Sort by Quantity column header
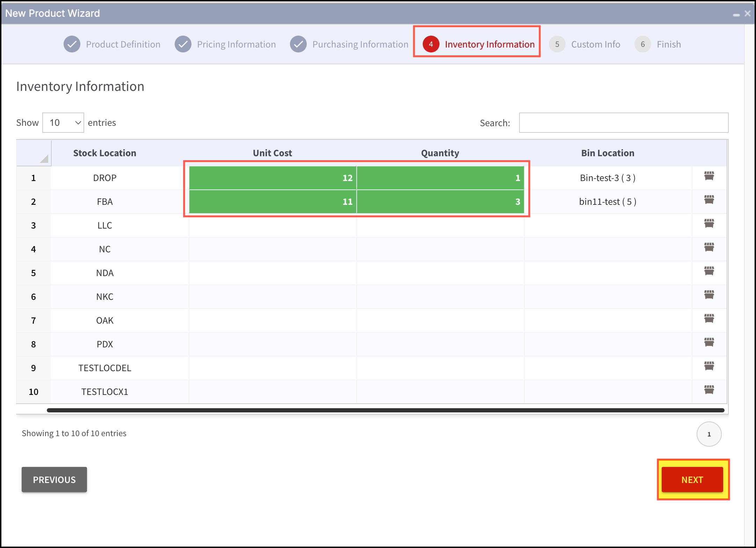Screen dimensions: 756x548 [x=440, y=153]
